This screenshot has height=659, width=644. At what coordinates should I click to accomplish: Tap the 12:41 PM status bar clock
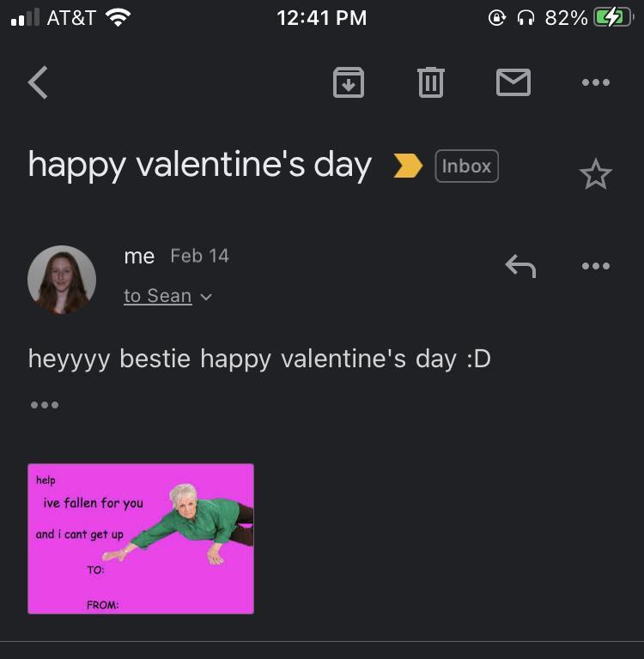click(322, 17)
